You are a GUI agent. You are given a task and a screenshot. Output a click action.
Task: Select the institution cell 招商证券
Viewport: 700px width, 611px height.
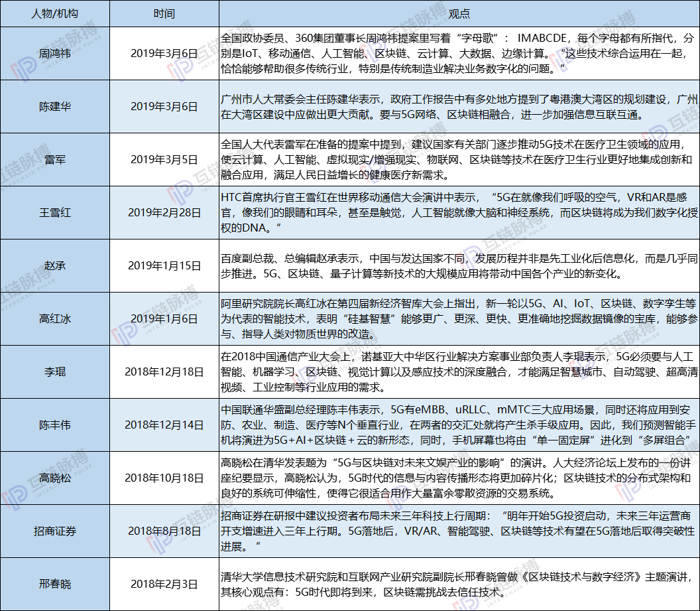point(55,531)
